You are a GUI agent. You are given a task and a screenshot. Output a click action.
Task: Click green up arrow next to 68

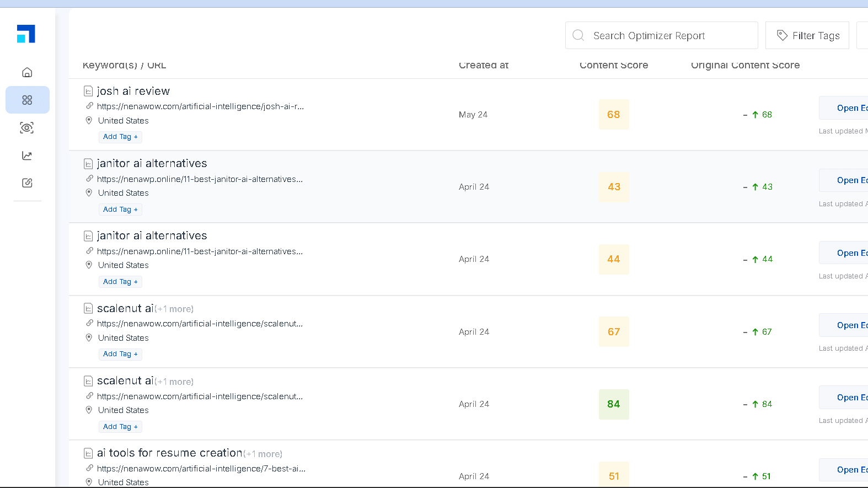coord(755,115)
